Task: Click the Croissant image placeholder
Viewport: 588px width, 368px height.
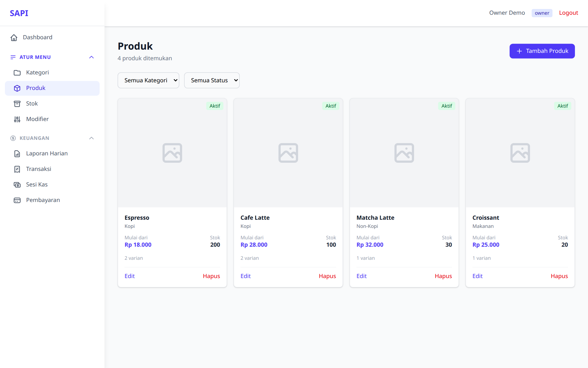Action: coord(520,153)
